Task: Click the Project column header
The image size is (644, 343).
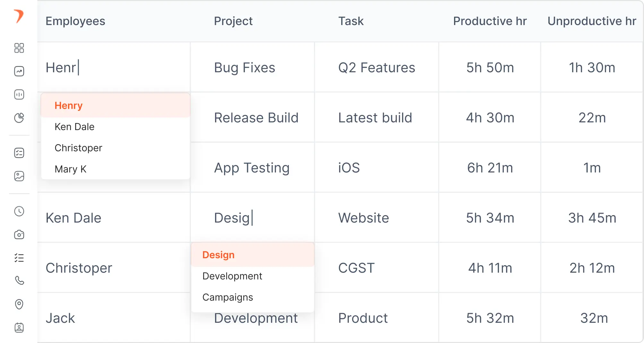Action: coord(233,21)
